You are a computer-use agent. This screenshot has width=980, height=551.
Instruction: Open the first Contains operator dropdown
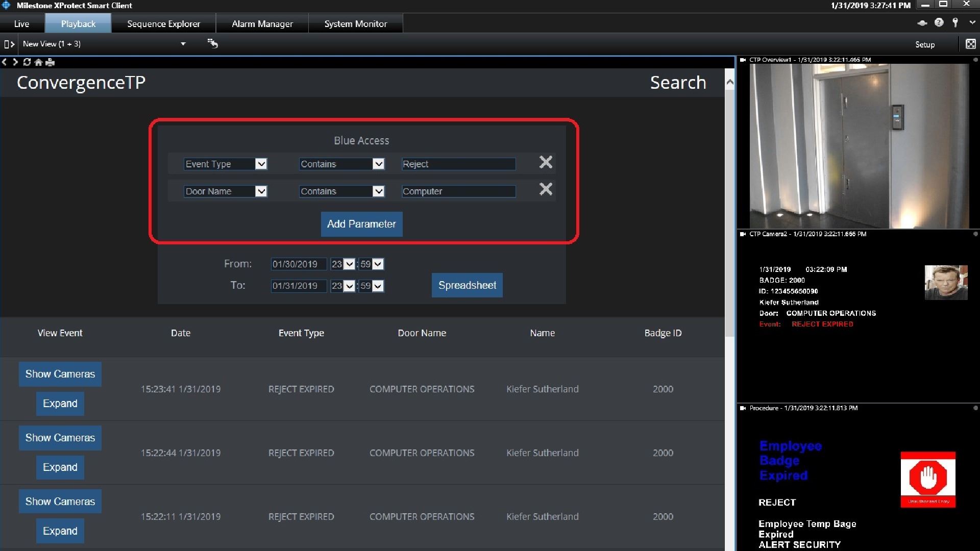click(x=378, y=164)
